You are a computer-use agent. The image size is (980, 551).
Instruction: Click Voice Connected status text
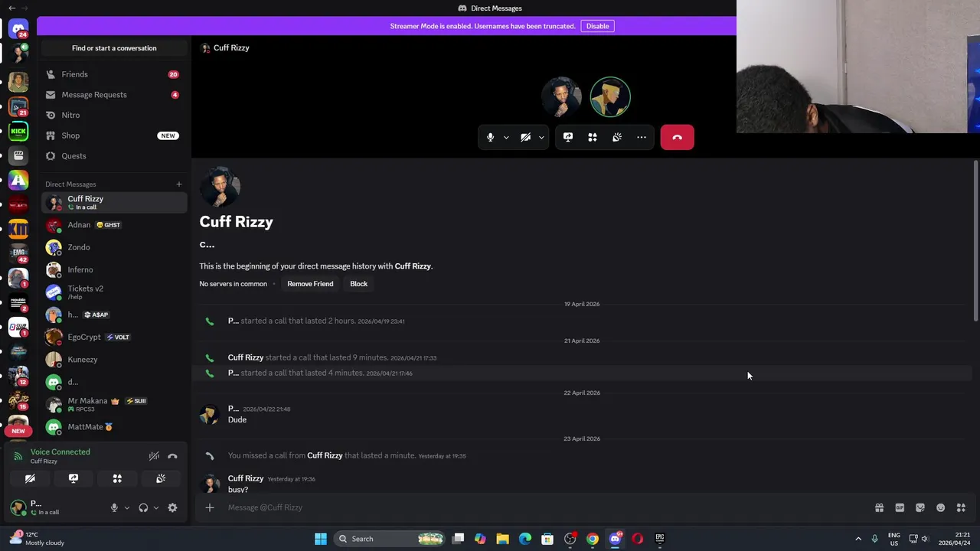(x=60, y=452)
